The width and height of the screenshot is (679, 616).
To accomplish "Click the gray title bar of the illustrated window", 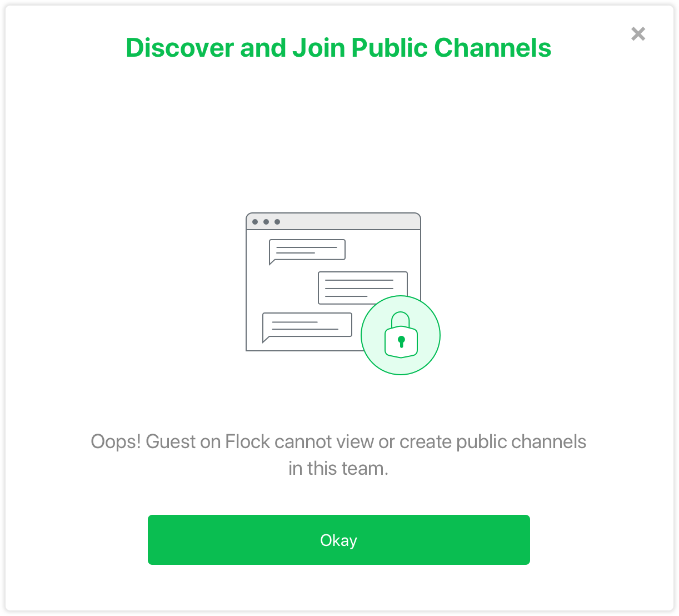I will (x=333, y=221).
